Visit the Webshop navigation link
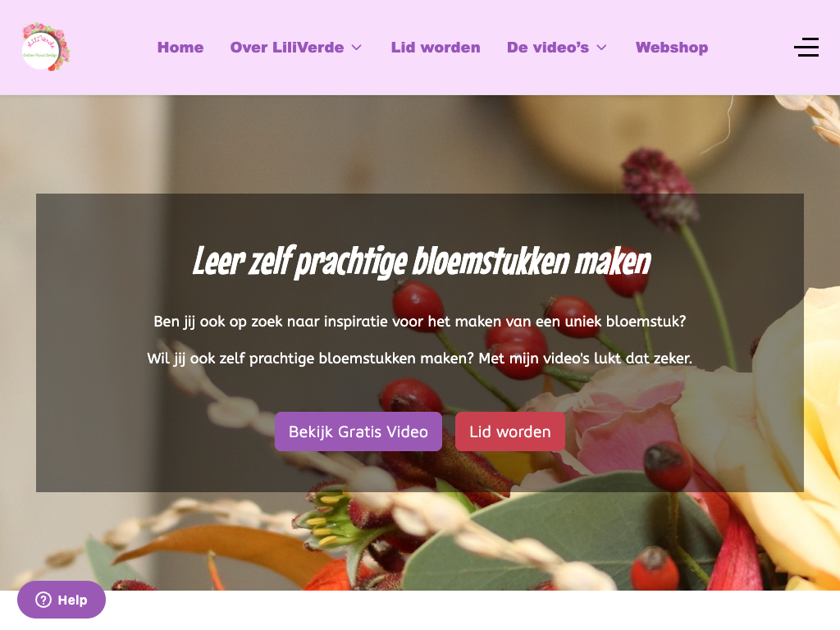 [672, 48]
